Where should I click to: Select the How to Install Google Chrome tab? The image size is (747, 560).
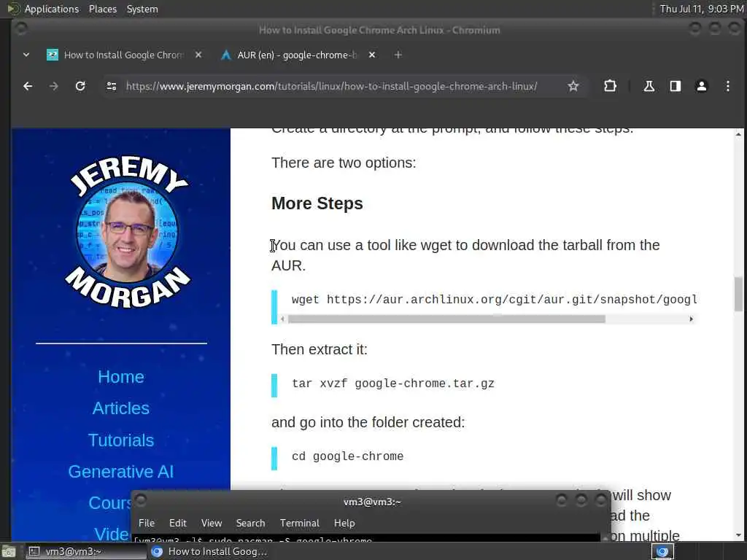[x=125, y=55]
